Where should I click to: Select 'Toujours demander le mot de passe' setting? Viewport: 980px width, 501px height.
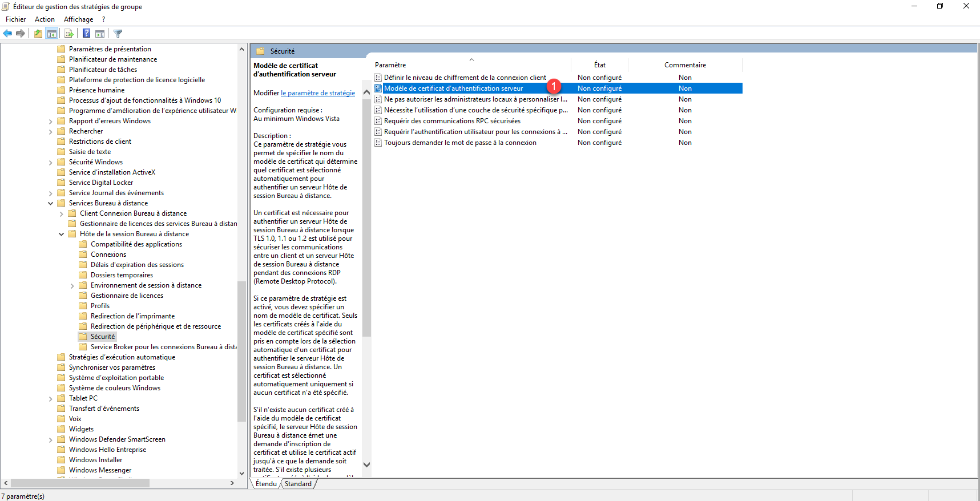[x=460, y=143]
